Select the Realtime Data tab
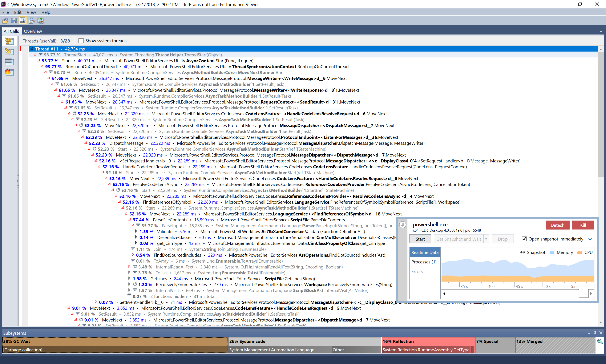 pyautogui.click(x=425, y=252)
